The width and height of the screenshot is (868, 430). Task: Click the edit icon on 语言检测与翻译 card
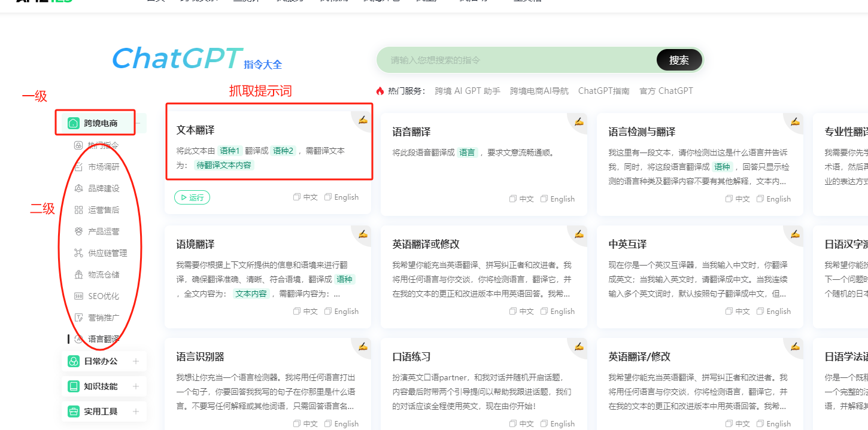[x=795, y=121]
